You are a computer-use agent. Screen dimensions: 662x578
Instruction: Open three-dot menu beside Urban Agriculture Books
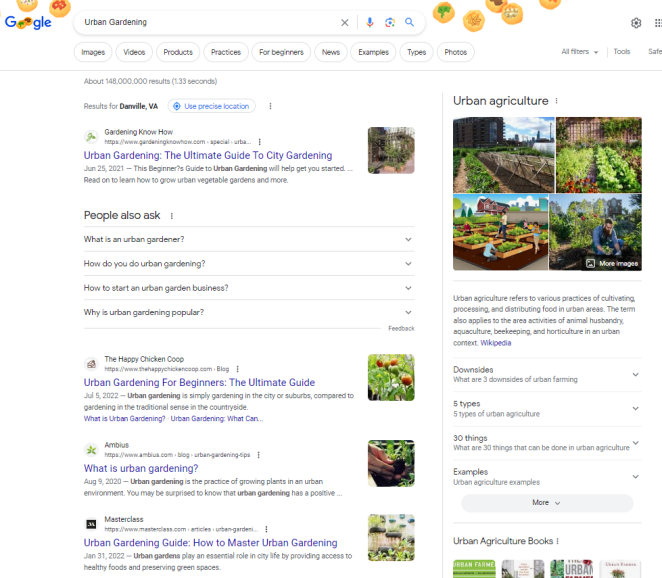(557, 541)
